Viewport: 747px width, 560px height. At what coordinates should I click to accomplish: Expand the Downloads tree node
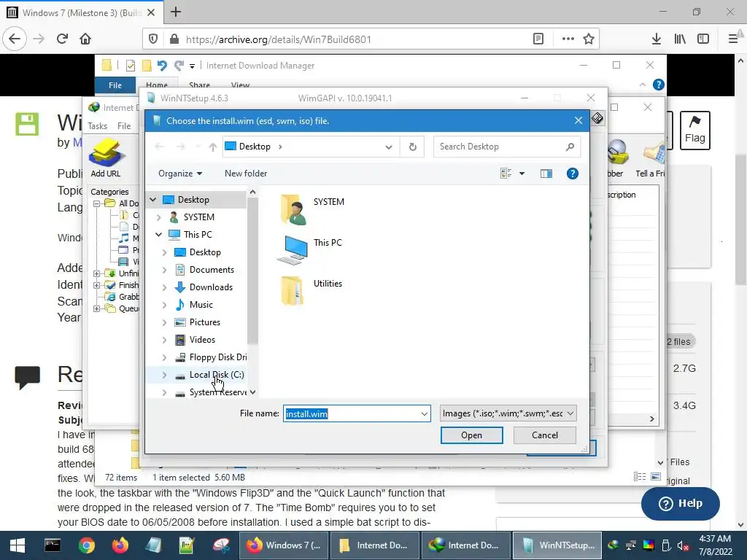tap(164, 287)
